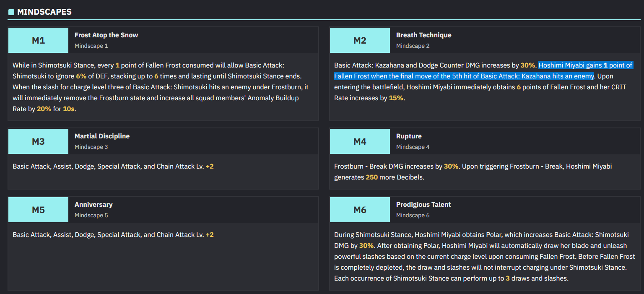Click the M3 mindscape badge
This screenshot has height=294, width=644.
point(38,141)
